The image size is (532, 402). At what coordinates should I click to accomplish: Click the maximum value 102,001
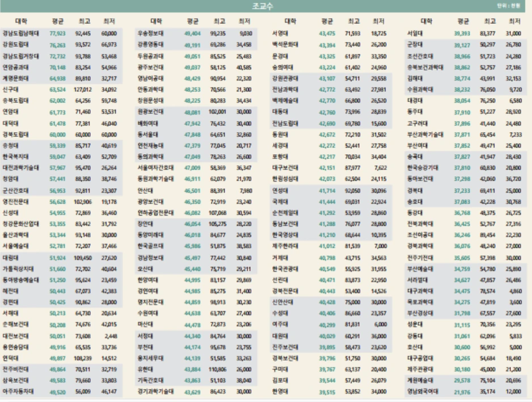(x=217, y=112)
